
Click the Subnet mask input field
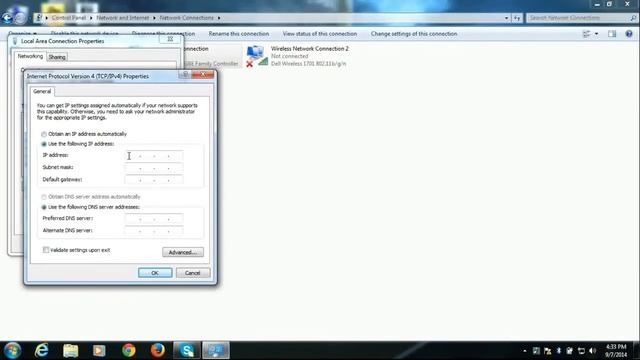[154, 168]
